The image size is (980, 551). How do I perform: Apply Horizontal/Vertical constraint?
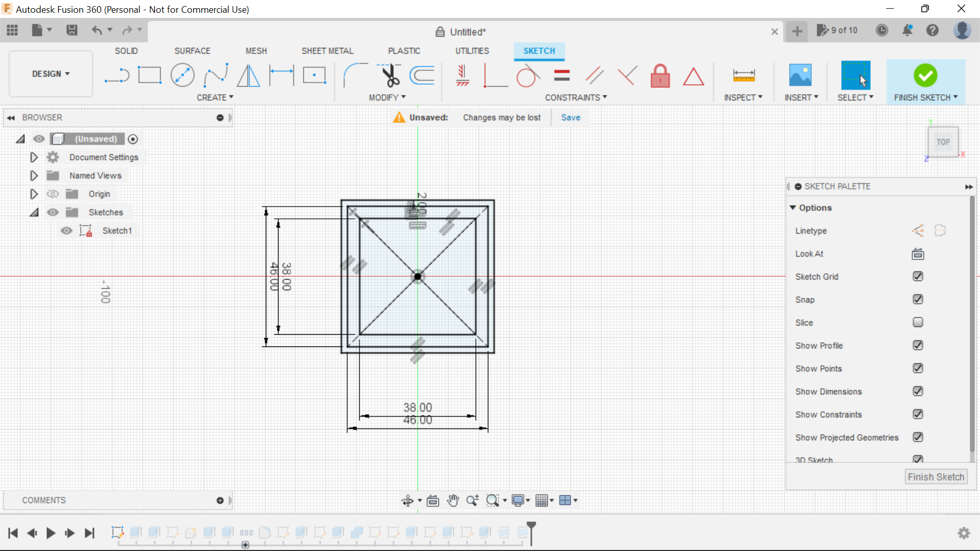(462, 76)
